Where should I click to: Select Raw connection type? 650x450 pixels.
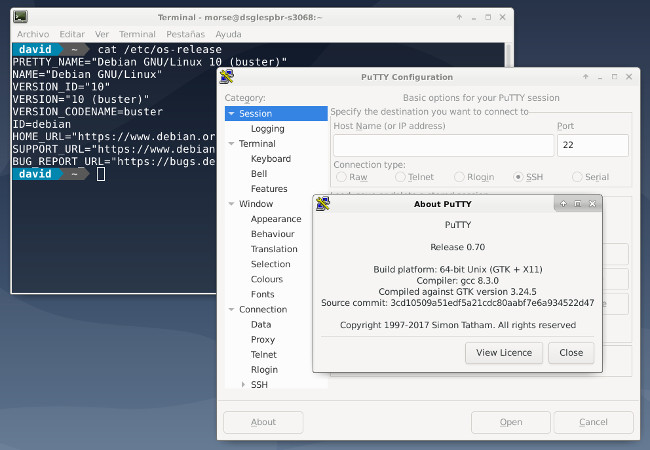point(352,177)
